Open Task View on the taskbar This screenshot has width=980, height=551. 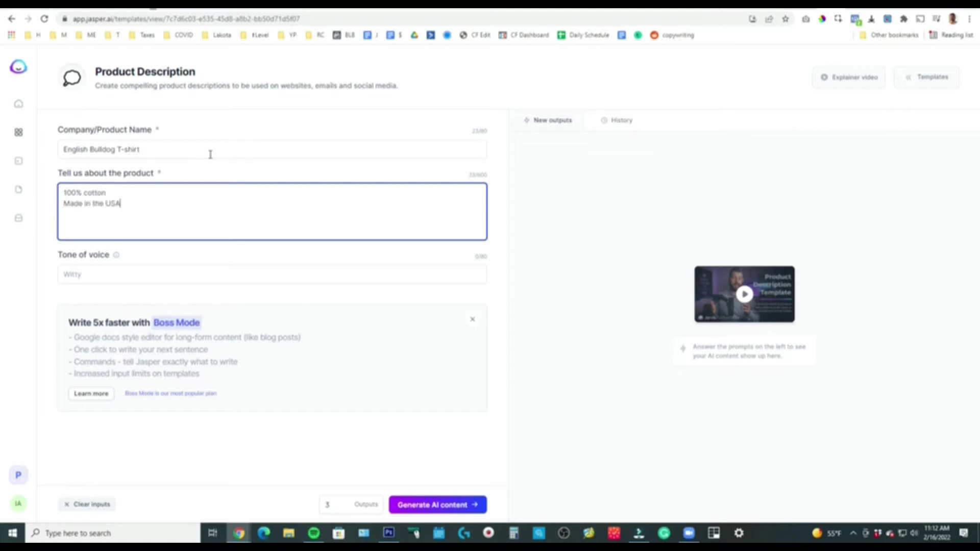pyautogui.click(x=213, y=533)
